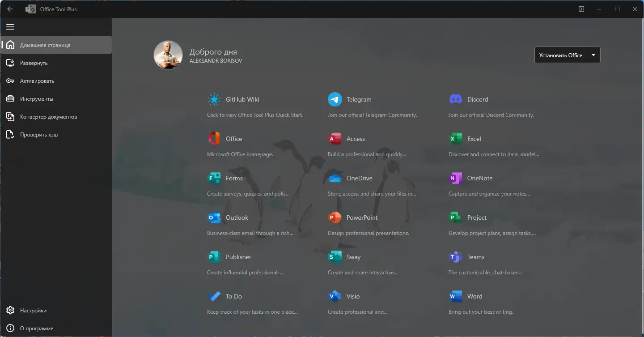Open the To Do checkmark icon
Screen dimensions: 644x337
pyautogui.click(x=214, y=296)
